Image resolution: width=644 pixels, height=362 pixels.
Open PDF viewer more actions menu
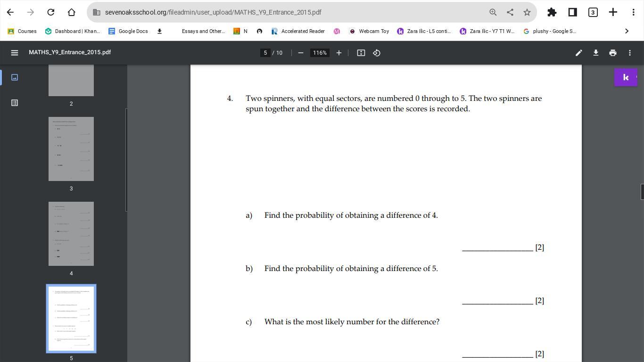coord(630,53)
